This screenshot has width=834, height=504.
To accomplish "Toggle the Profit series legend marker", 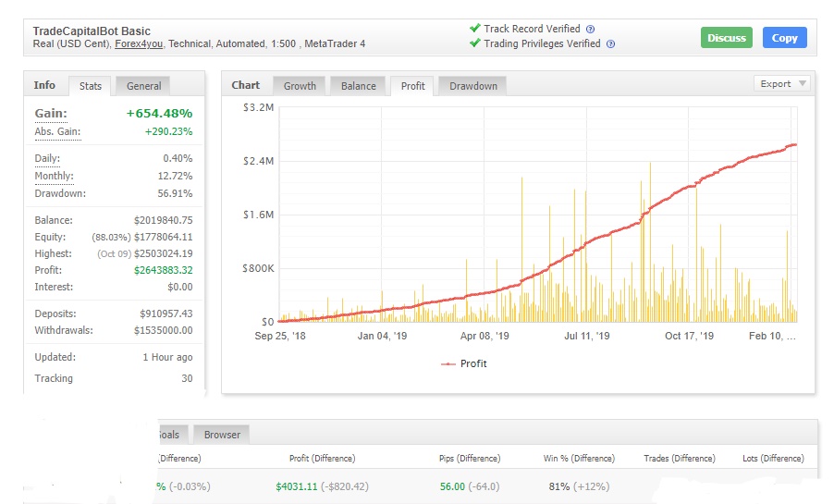I will 448,364.
